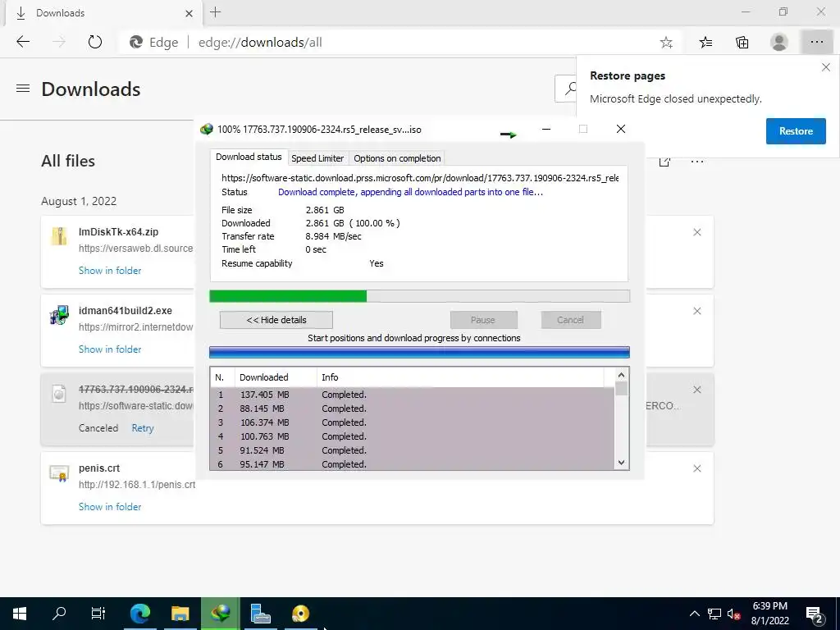Viewport: 840px width, 630px height.
Task: Switch to Speed Limiter tab
Action: coord(317,158)
